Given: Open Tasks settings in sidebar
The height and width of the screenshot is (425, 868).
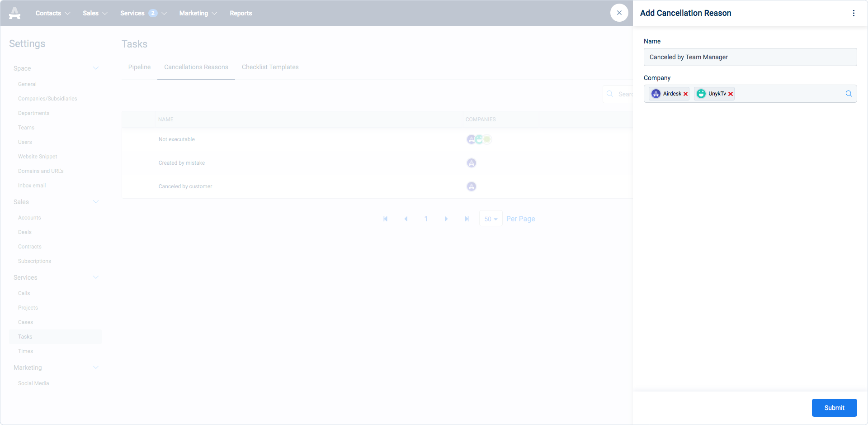Looking at the screenshot, I should [55, 337].
